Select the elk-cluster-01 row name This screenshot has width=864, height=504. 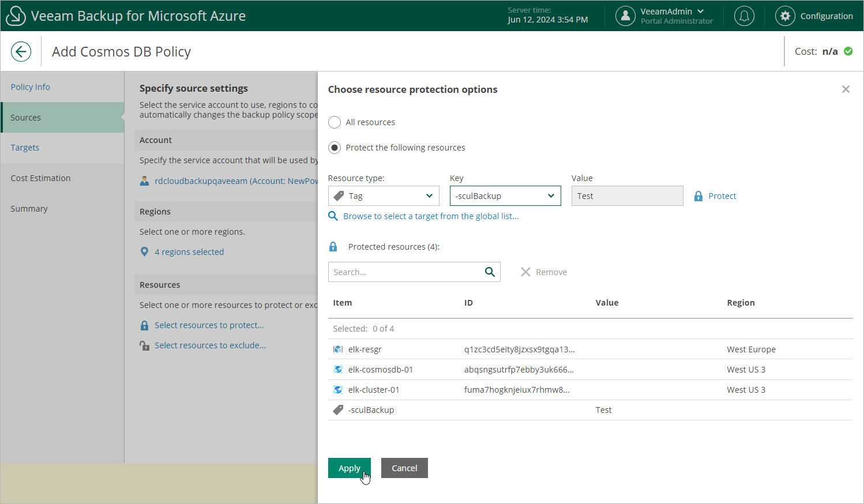pyautogui.click(x=373, y=390)
